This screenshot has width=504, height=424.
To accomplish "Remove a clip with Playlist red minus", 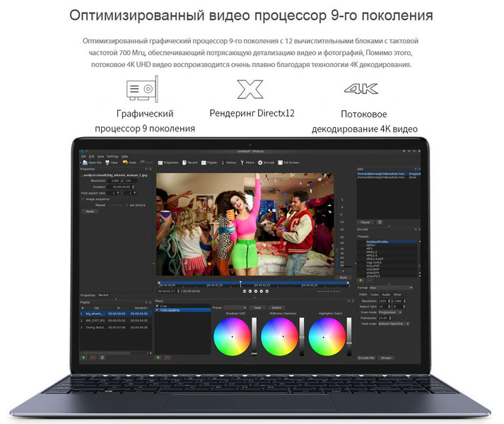I will tap(93, 358).
